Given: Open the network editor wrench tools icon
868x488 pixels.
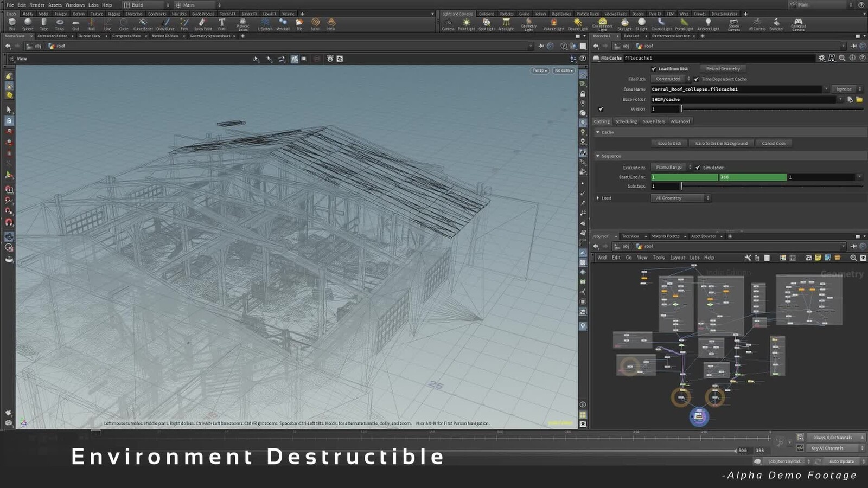Looking at the screenshot, I should tap(748, 258).
